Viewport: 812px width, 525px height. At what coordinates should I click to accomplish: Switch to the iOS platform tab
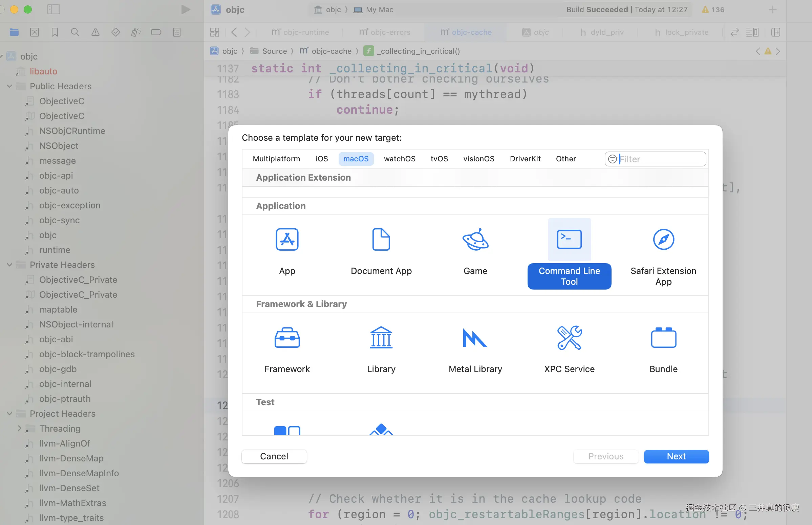click(321, 159)
